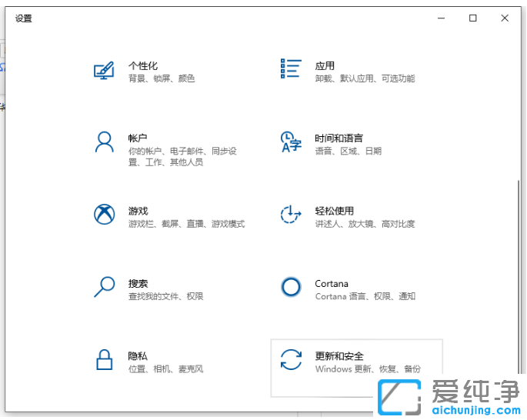
Task: Click the text Windows 更新、恢复、备份
Action: pyautogui.click(x=368, y=369)
